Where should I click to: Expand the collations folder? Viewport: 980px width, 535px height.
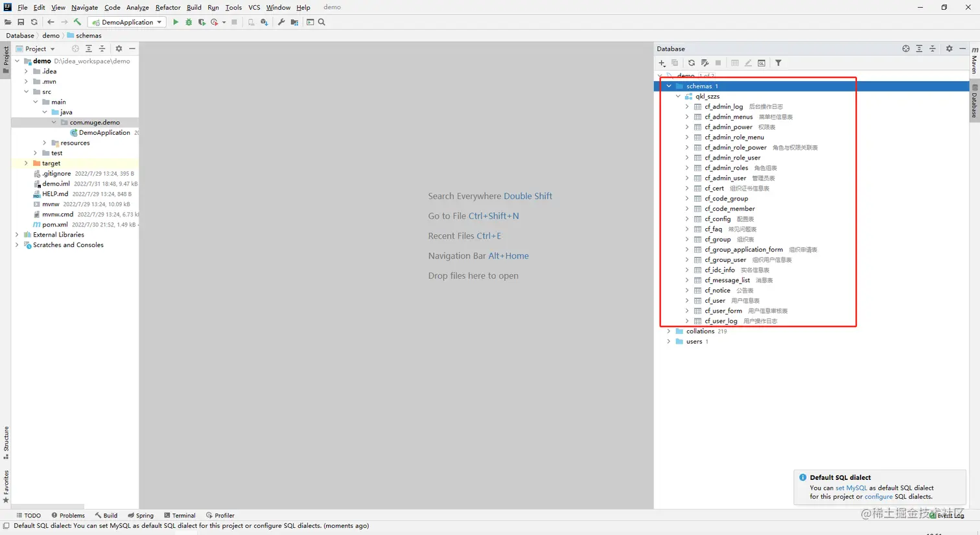point(670,331)
